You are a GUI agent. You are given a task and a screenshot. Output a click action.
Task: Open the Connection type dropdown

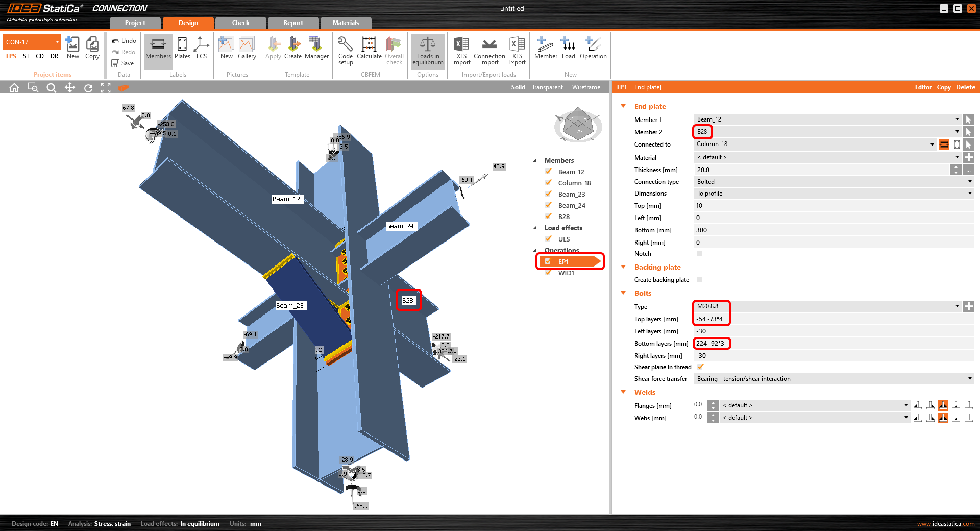pyautogui.click(x=834, y=182)
